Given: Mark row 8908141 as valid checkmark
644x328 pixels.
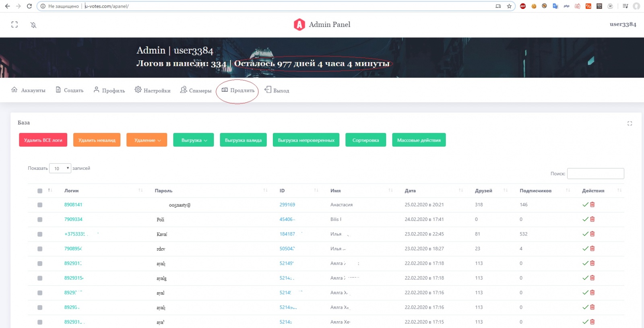Looking at the screenshot, I should [585, 205].
